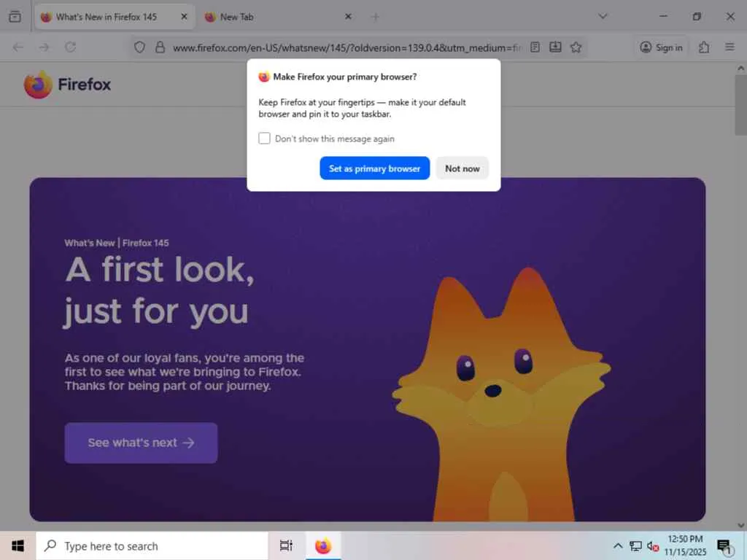Close the What's New in Firefox 145 tab
The width and height of the screenshot is (747, 560).
click(x=184, y=17)
